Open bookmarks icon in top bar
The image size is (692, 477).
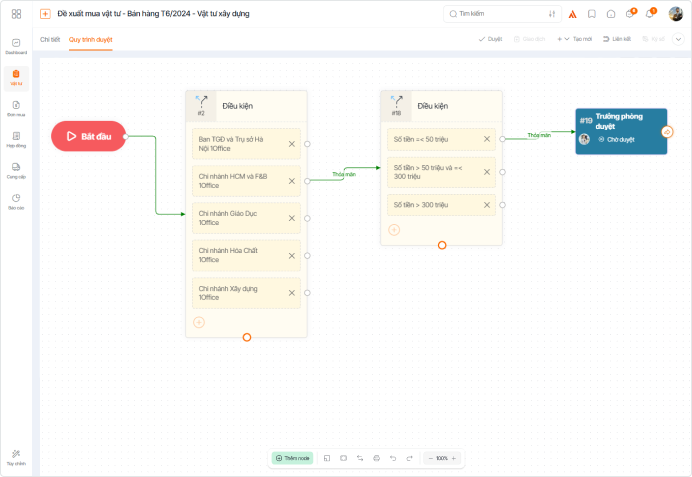[592, 14]
